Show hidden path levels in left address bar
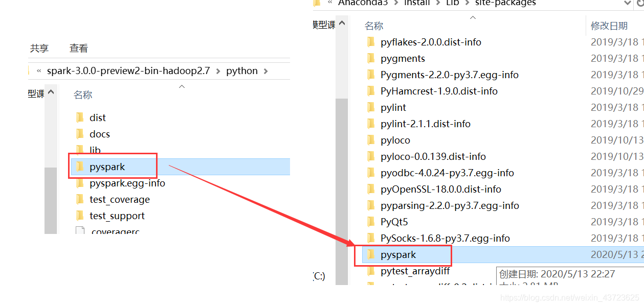Image resolution: width=644 pixels, height=307 pixels. point(39,71)
